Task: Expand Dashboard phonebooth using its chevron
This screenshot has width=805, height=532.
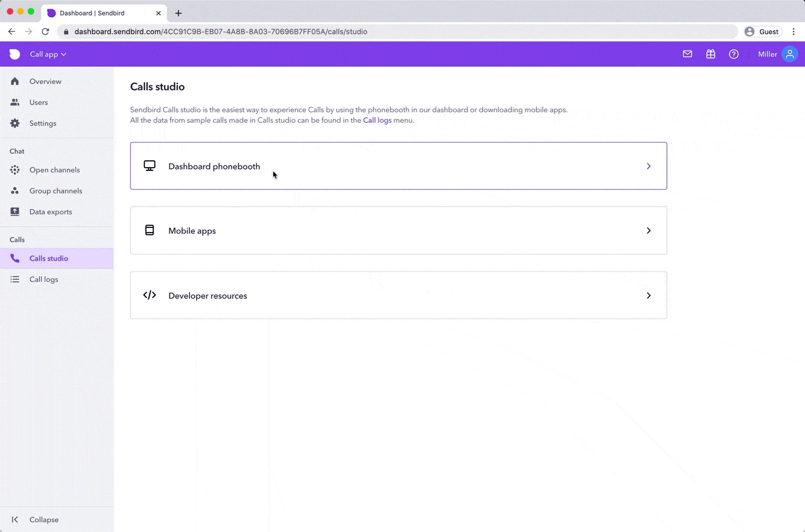Action: (649, 166)
